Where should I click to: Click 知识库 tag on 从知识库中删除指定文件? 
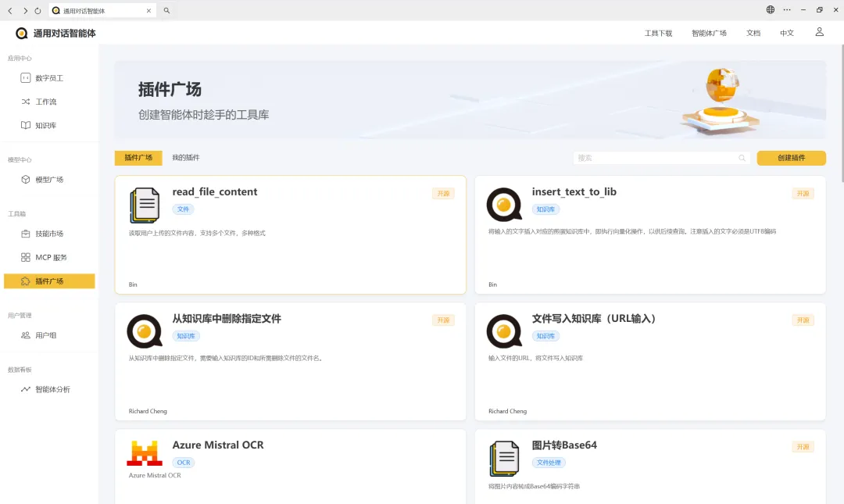(186, 336)
